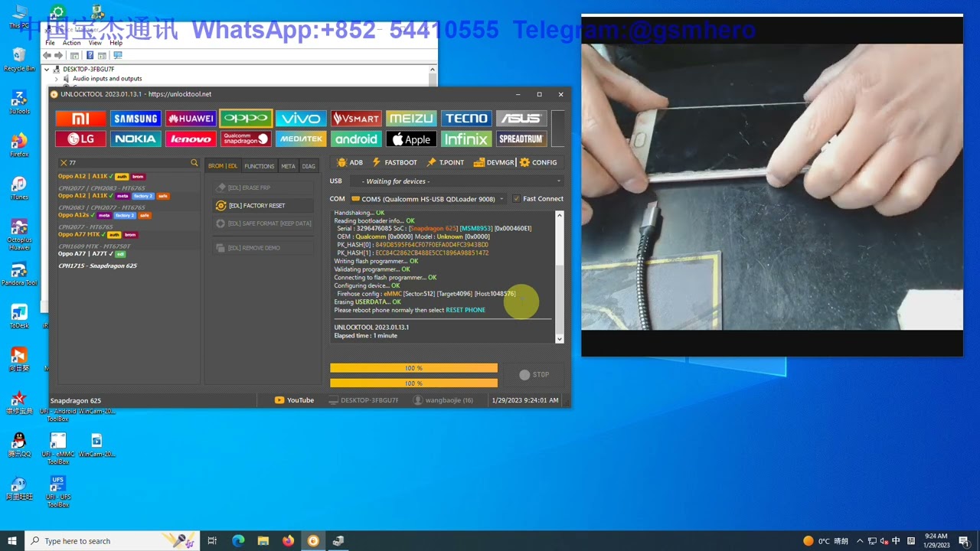Click the FASTBOOT button
The image size is (980, 551).
(395, 162)
